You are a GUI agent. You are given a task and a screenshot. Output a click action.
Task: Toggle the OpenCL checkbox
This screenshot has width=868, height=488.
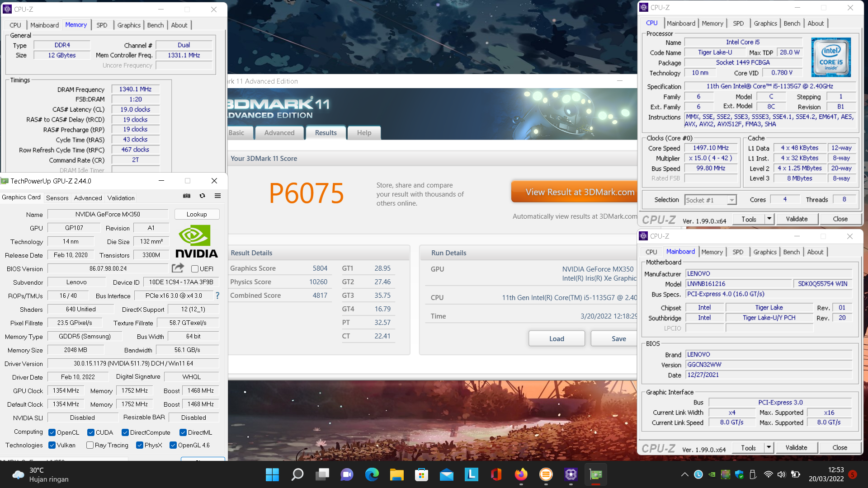pyautogui.click(x=52, y=432)
